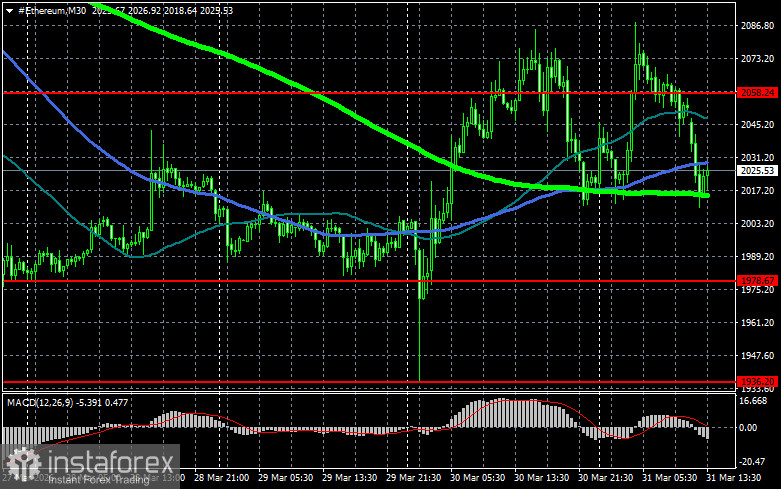
Task: Click the 1961.20 price axis label
Action: (758, 323)
